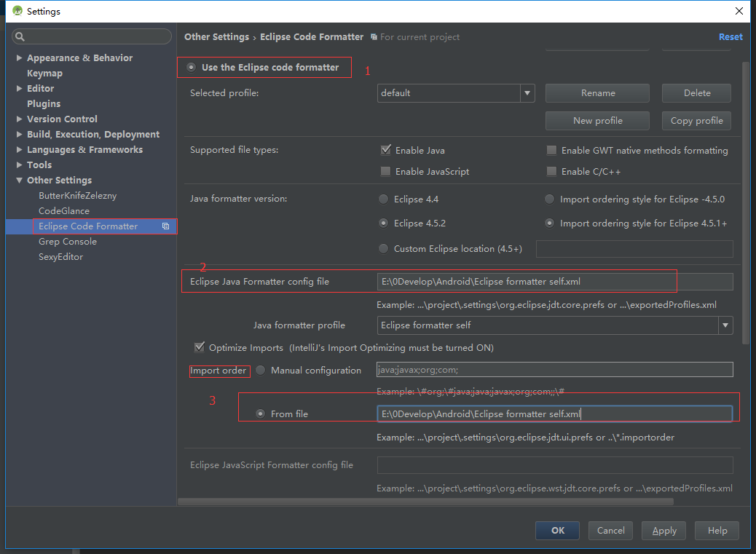The image size is (756, 554).
Task: Expand Languages & Frameworks node
Action: click(19, 149)
